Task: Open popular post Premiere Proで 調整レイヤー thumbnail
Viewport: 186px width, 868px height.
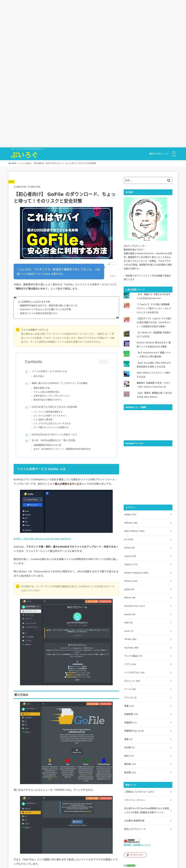Action: click(127, 354)
